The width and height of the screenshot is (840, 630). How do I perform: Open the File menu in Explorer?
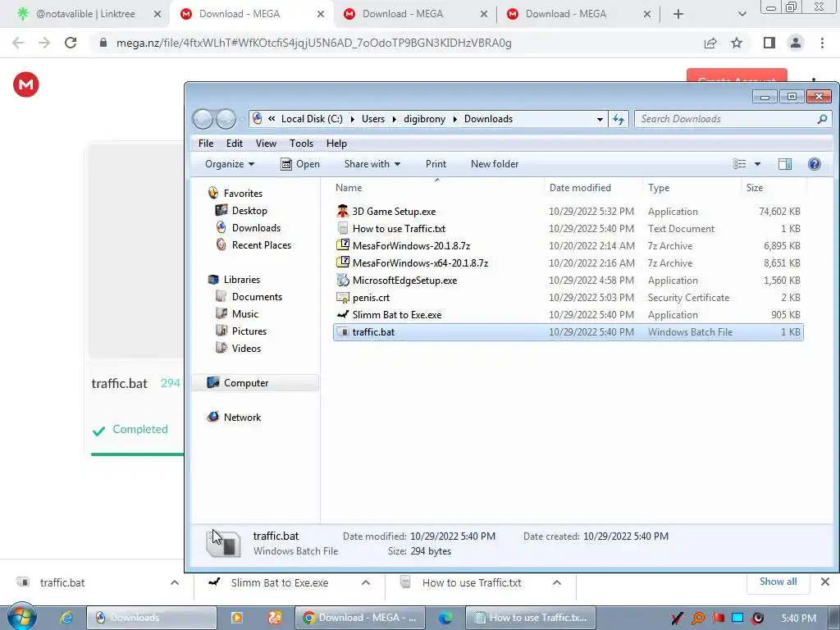coord(206,144)
